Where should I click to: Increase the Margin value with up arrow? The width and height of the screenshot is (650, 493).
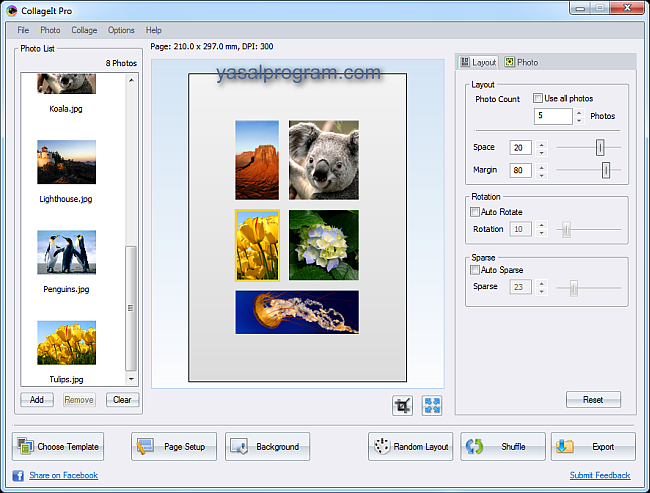[x=542, y=166]
